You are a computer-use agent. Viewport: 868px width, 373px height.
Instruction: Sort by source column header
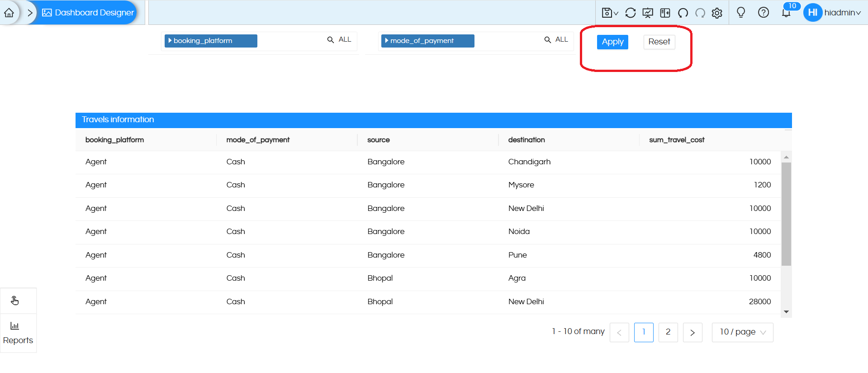tap(379, 140)
